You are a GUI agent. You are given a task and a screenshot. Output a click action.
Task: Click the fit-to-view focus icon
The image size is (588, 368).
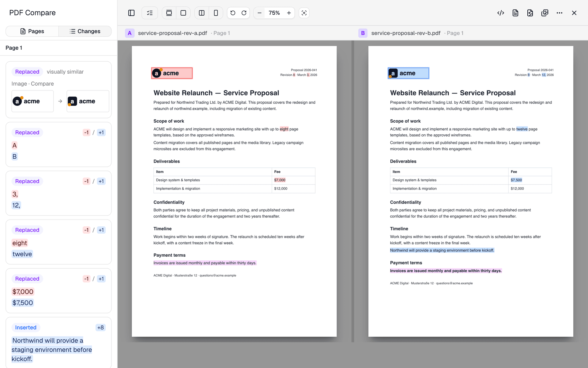coord(304,13)
